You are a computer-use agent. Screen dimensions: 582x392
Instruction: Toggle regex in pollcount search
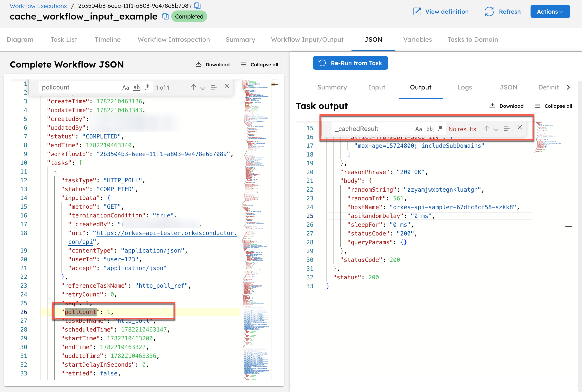(x=147, y=87)
